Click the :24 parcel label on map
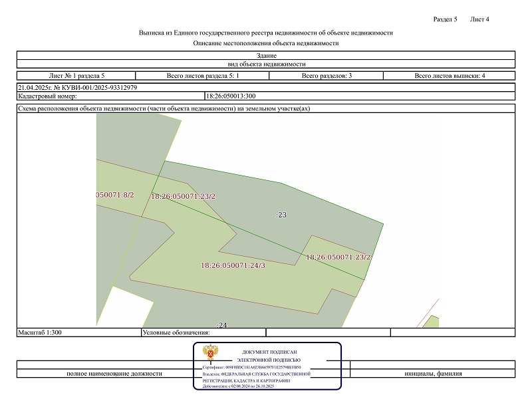This screenshot has height=411, width=532. [x=222, y=325]
